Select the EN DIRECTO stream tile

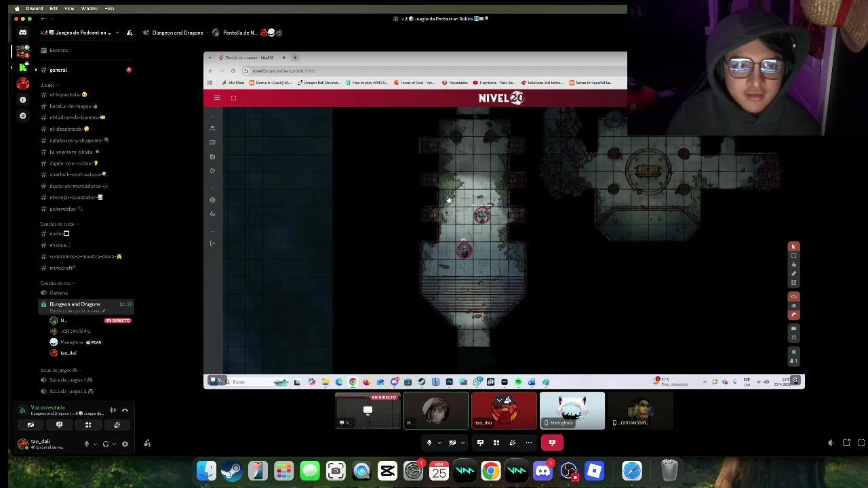pyautogui.click(x=368, y=411)
